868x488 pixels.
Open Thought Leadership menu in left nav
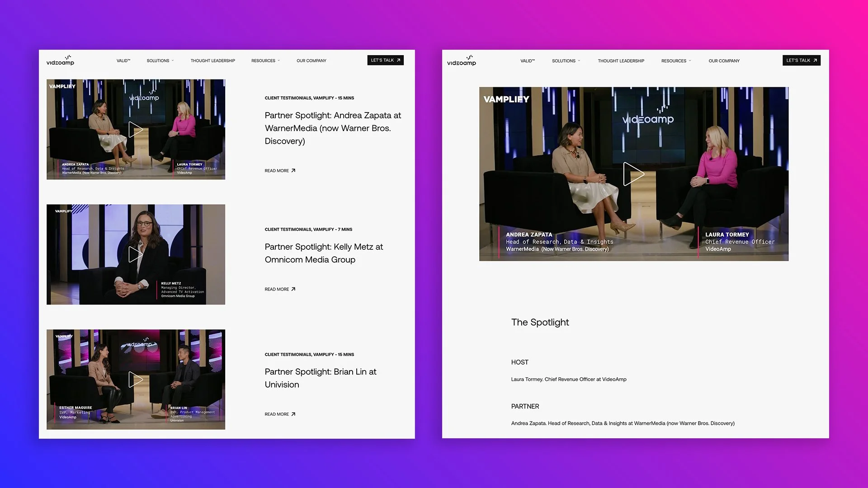(212, 61)
